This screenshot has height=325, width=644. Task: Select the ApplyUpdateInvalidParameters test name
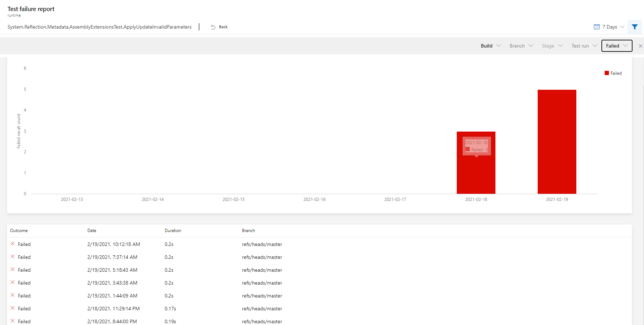(100, 27)
